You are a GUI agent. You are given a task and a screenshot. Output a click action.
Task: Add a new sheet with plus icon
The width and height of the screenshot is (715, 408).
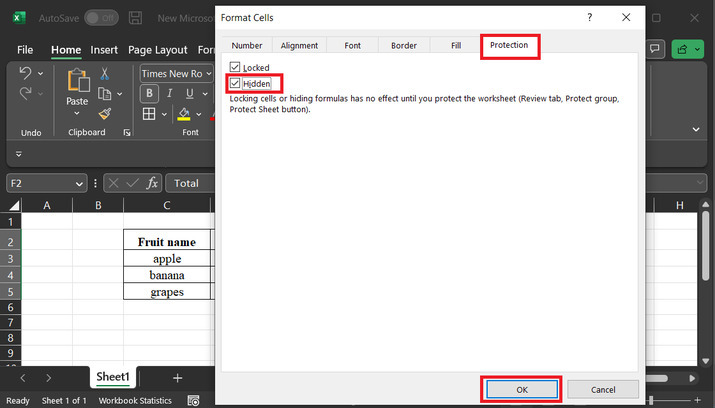click(x=177, y=378)
